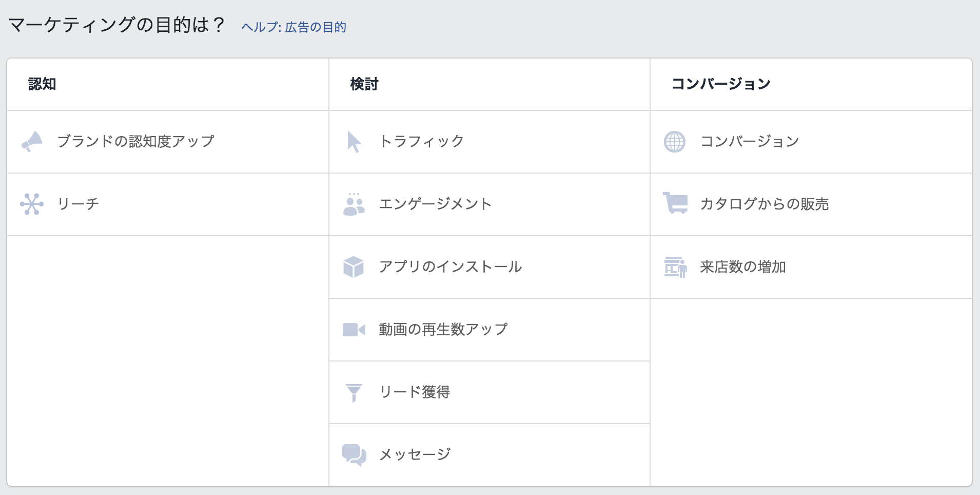The height and width of the screenshot is (495, 980).
Task: Select ブランドの認知度アップ objective
Action: [x=136, y=141]
